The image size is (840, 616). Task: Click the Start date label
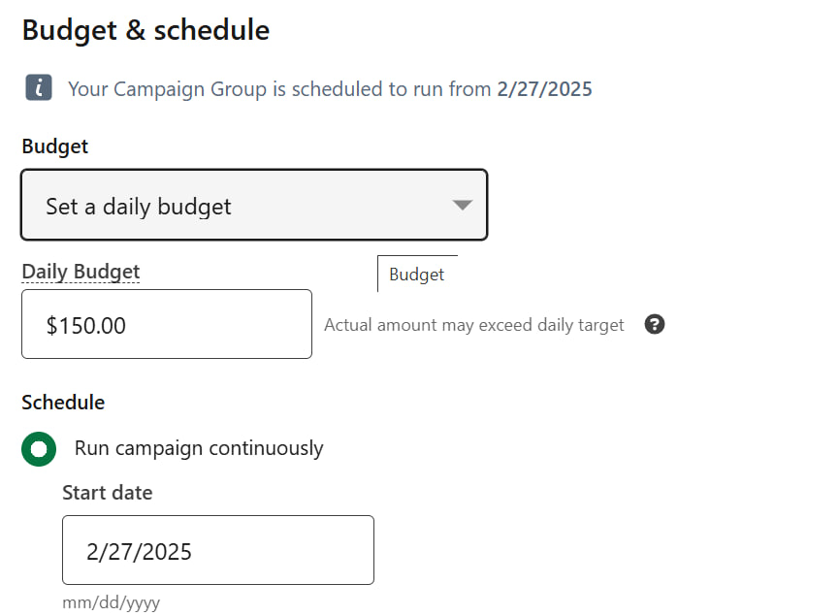[x=107, y=492]
